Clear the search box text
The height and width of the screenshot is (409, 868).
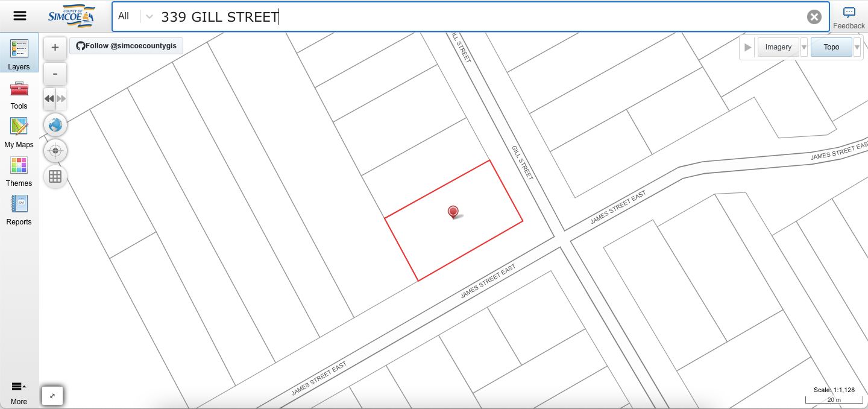point(814,17)
